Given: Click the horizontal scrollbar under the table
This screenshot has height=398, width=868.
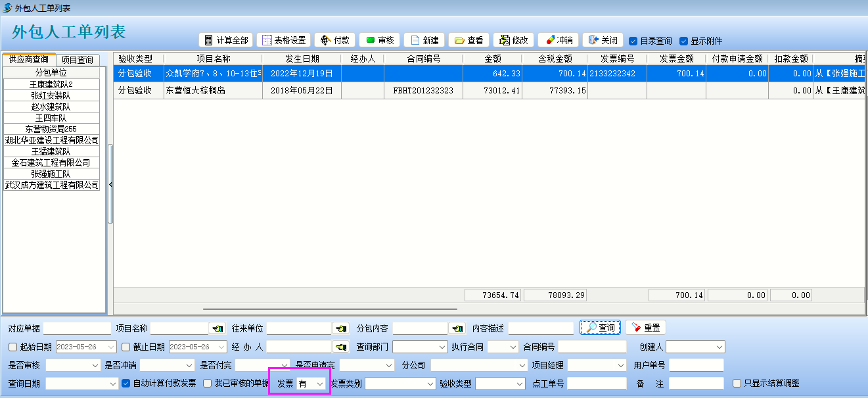Looking at the screenshot, I should point(330,308).
